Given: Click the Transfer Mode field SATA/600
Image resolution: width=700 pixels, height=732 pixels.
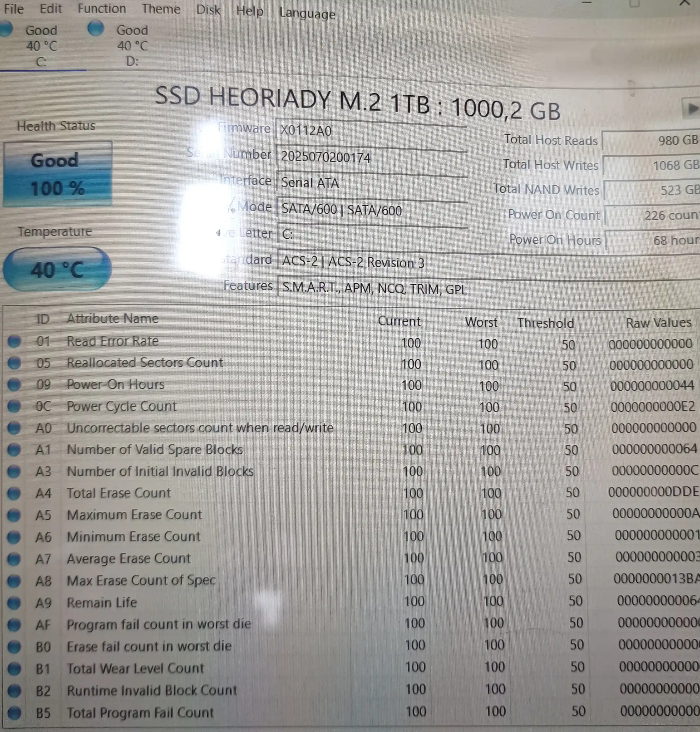Looking at the screenshot, I should (x=372, y=209).
